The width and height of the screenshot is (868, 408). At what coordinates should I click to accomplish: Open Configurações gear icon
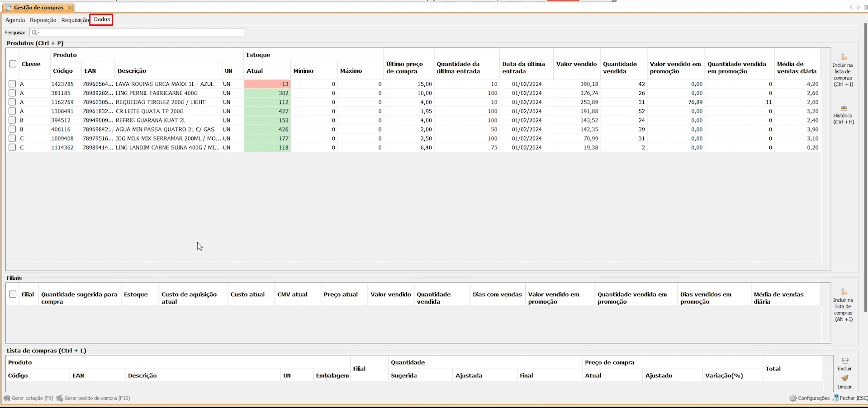coord(793,398)
